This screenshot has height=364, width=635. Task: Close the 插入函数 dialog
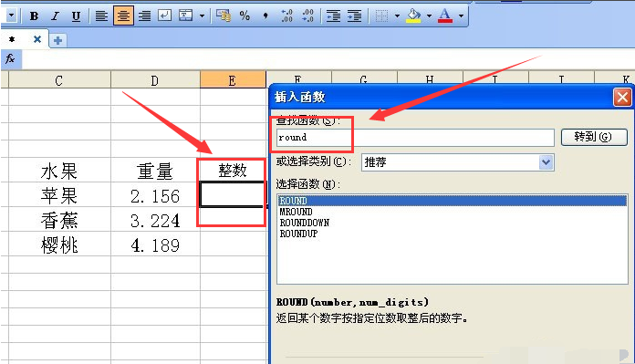pos(622,98)
